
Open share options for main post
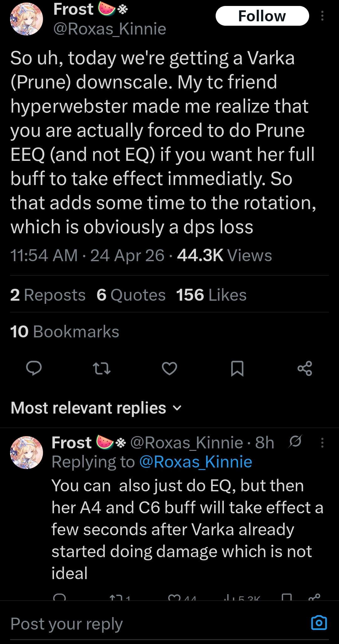[x=305, y=368]
